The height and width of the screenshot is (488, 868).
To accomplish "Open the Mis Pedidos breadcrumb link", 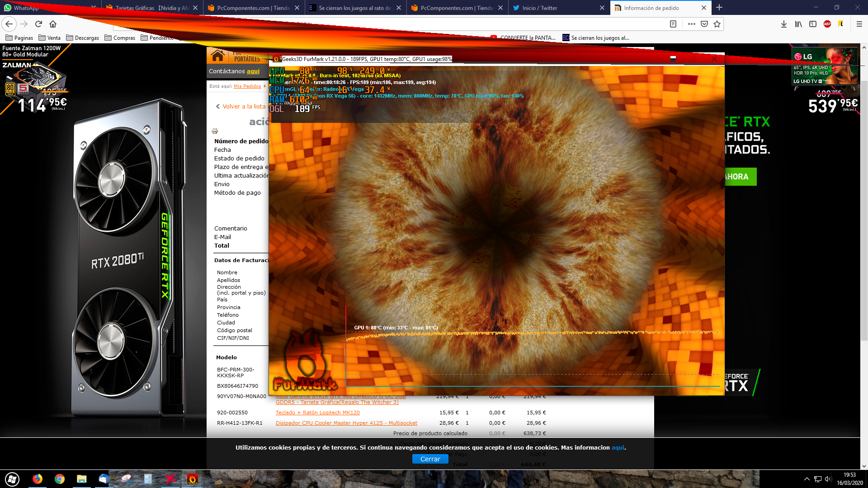I will click(x=247, y=86).
